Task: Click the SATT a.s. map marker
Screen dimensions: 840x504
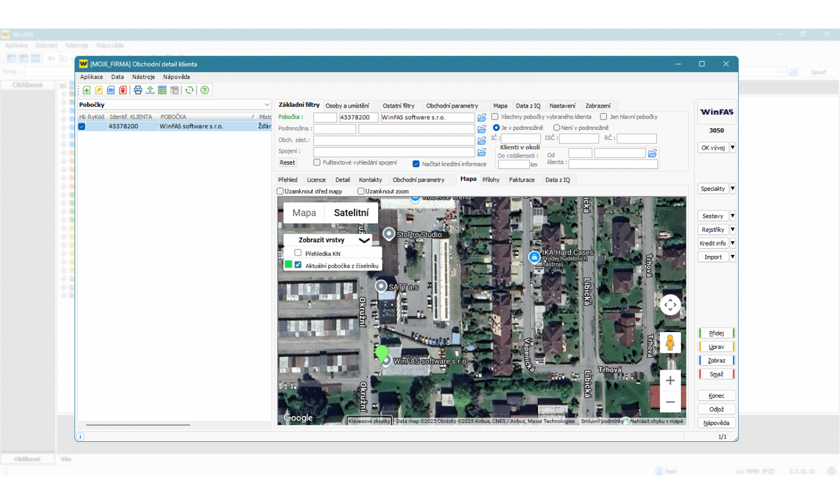Action: [381, 286]
